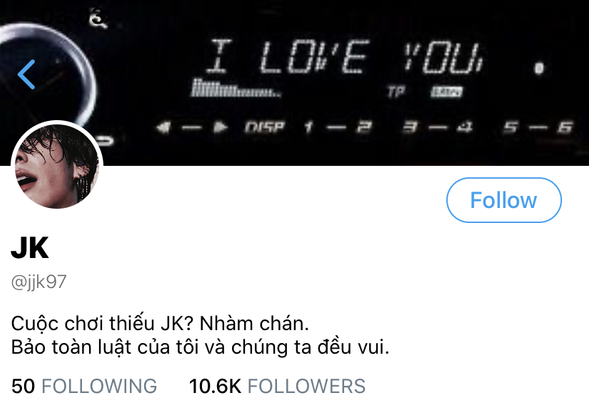Viewport: 589px width, 410px height.
Task: Click the 50 following count
Action: [23, 386]
